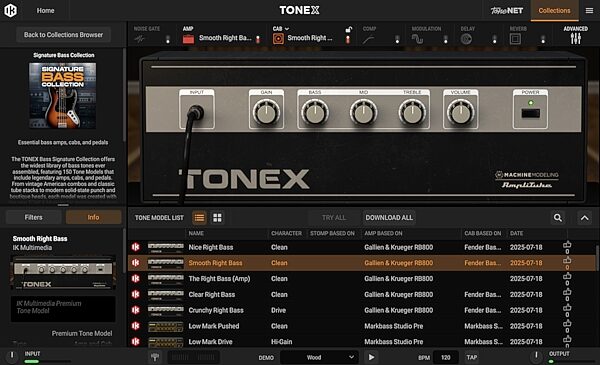Like The Right Bass (Amp) tone

pos(567,276)
